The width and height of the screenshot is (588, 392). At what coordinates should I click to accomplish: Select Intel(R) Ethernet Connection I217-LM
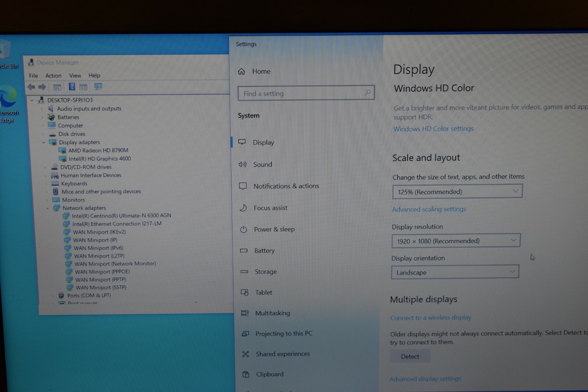117,224
